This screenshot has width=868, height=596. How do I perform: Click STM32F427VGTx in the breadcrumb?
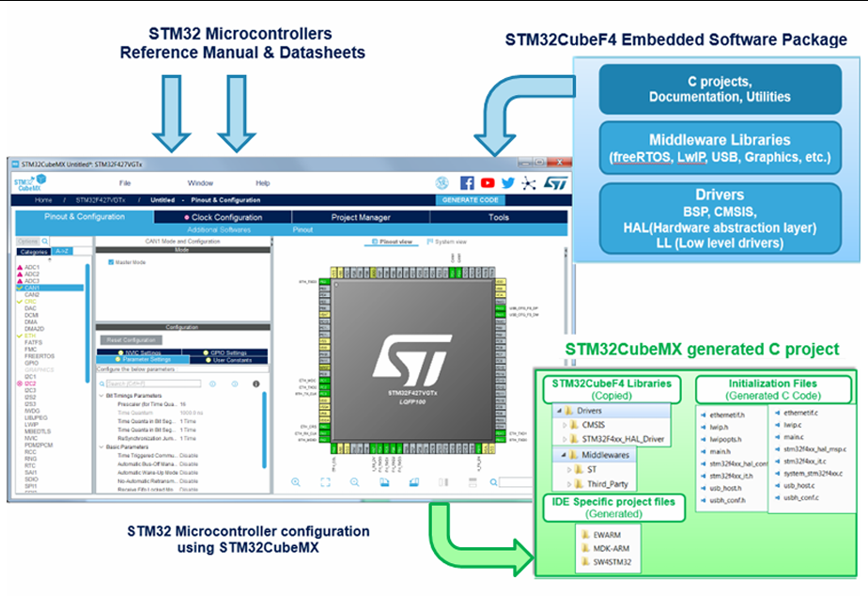point(101,200)
